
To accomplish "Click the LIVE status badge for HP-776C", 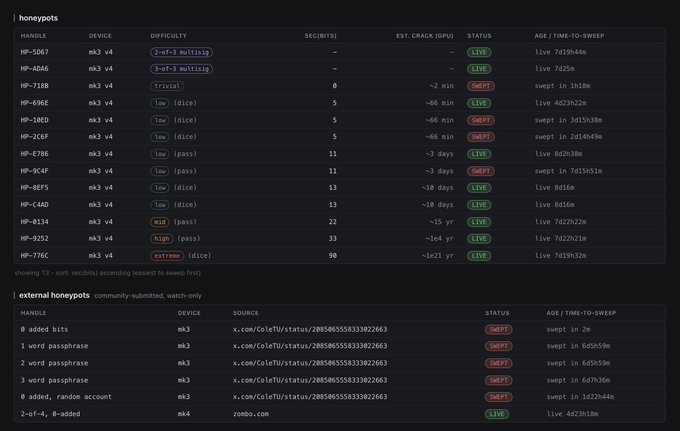I will click(479, 256).
